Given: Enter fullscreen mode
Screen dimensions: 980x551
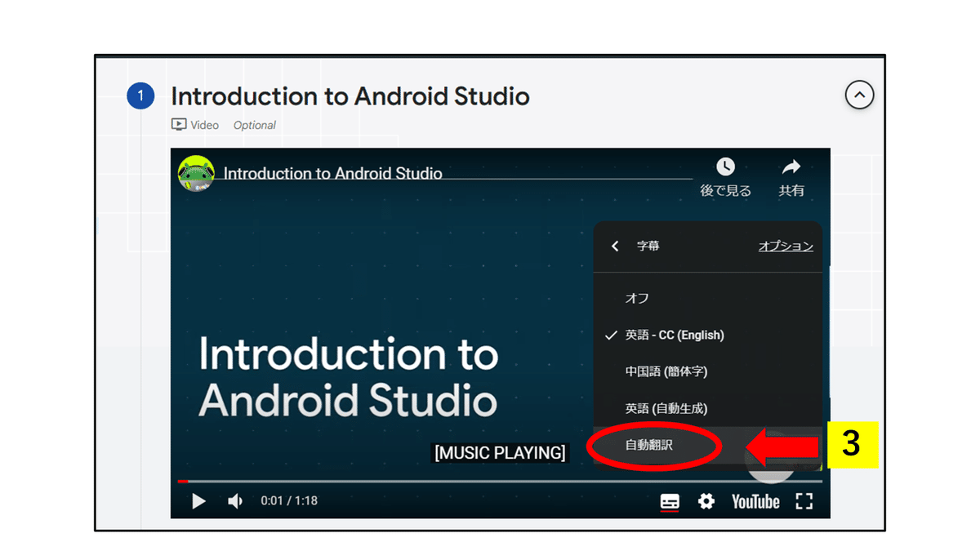Looking at the screenshot, I should click(804, 501).
